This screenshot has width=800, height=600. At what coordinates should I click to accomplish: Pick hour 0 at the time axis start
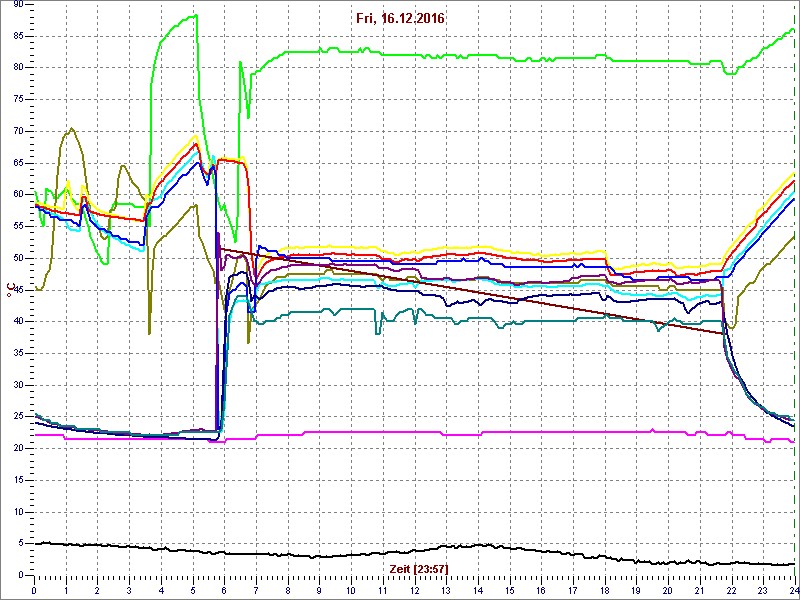[34, 590]
